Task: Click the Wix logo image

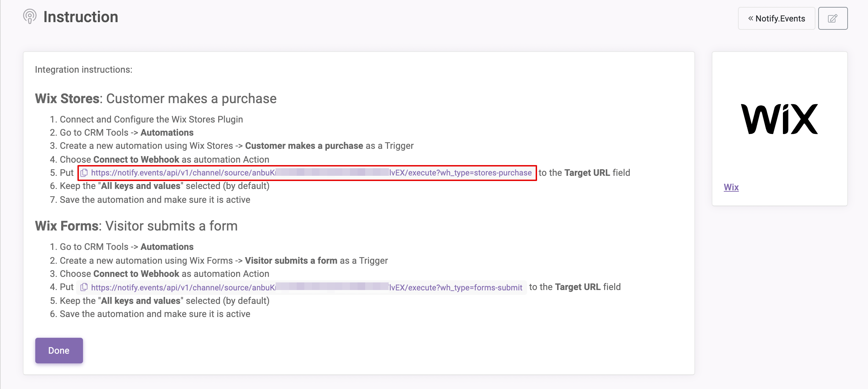Action: (x=779, y=119)
